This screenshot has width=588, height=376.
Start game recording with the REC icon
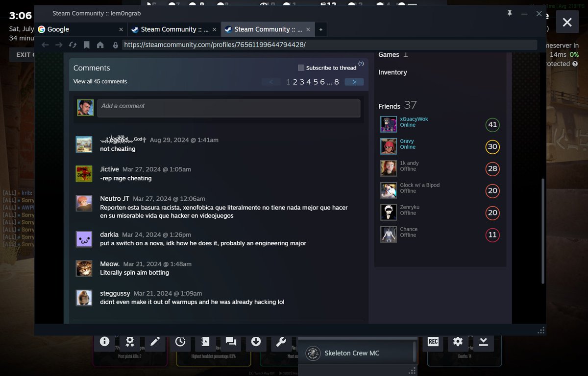coord(433,342)
